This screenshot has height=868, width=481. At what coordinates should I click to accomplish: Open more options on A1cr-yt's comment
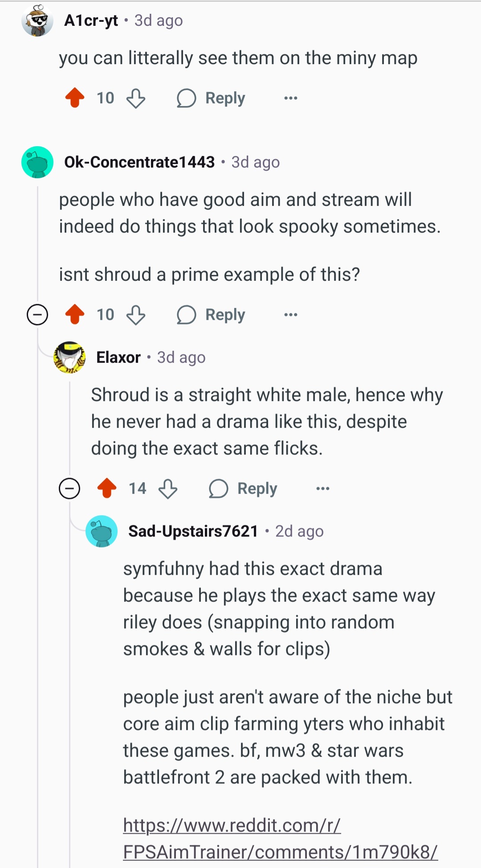tap(290, 98)
